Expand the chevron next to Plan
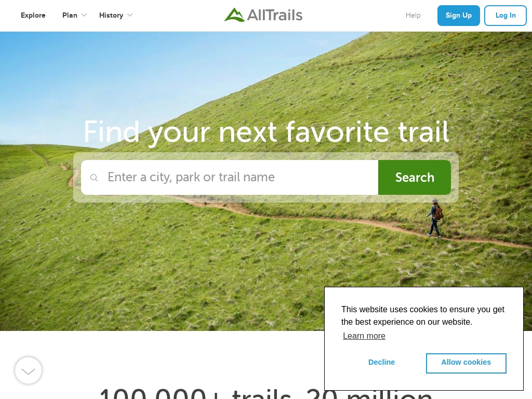 click(84, 15)
